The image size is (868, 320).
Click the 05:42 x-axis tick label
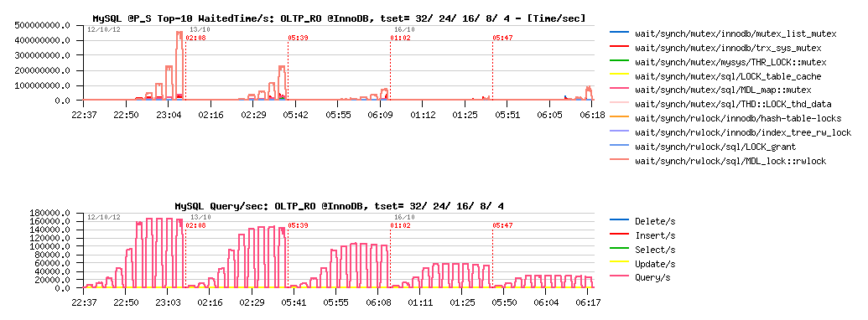[x=295, y=115]
